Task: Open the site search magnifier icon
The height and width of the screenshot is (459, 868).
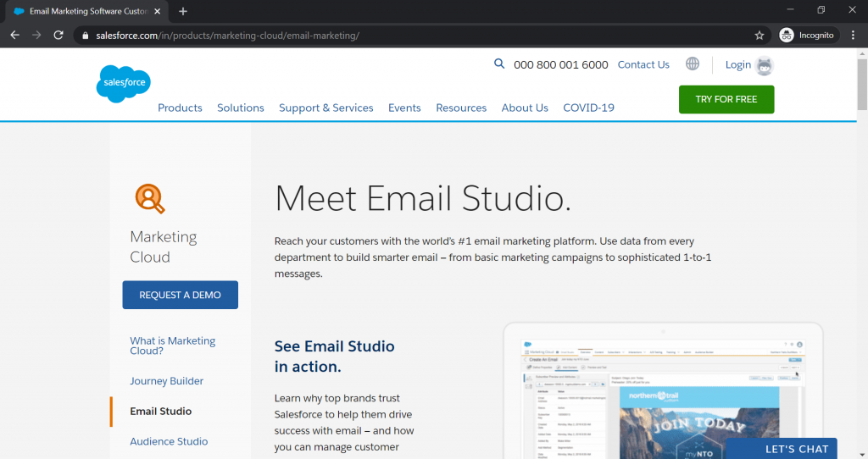Action: pos(499,64)
